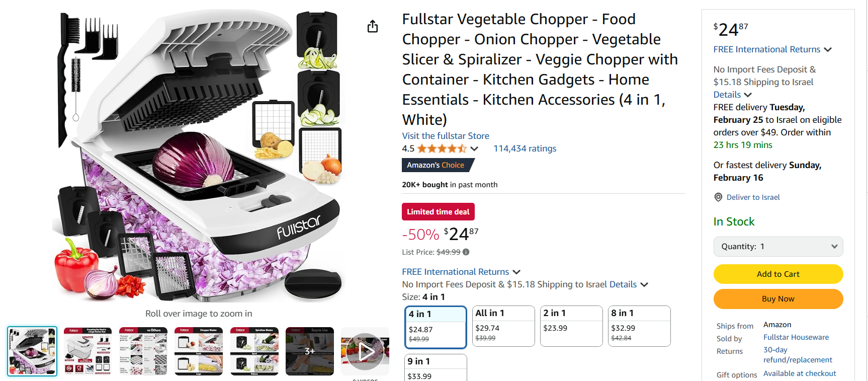Viewport: 868px width, 381px height.
Task: Click the List Price info icon
Action: pyautogui.click(x=466, y=252)
